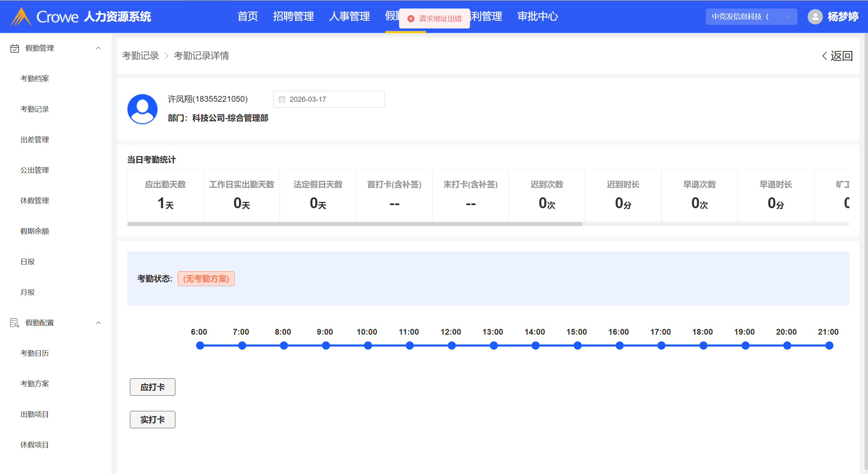Collapse the 假勤管理 sidebar section
This screenshot has width=868, height=474.
click(98, 48)
